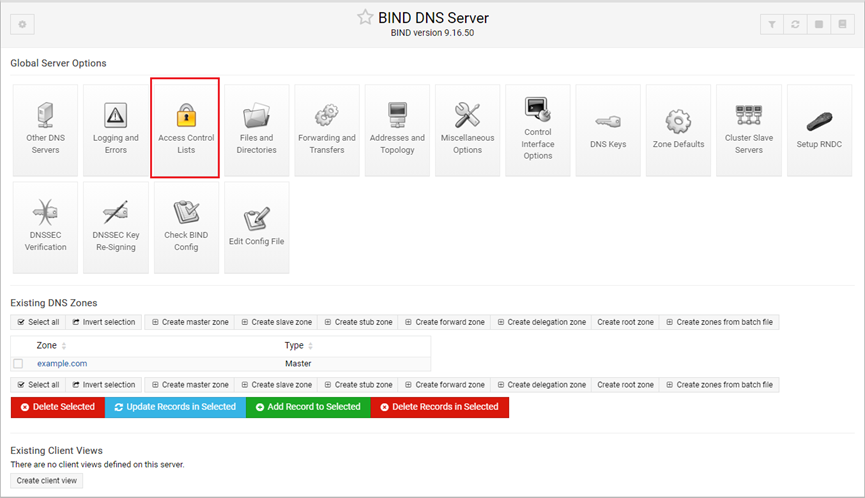
Task: Click upper Create delegation zone
Action: (x=541, y=322)
